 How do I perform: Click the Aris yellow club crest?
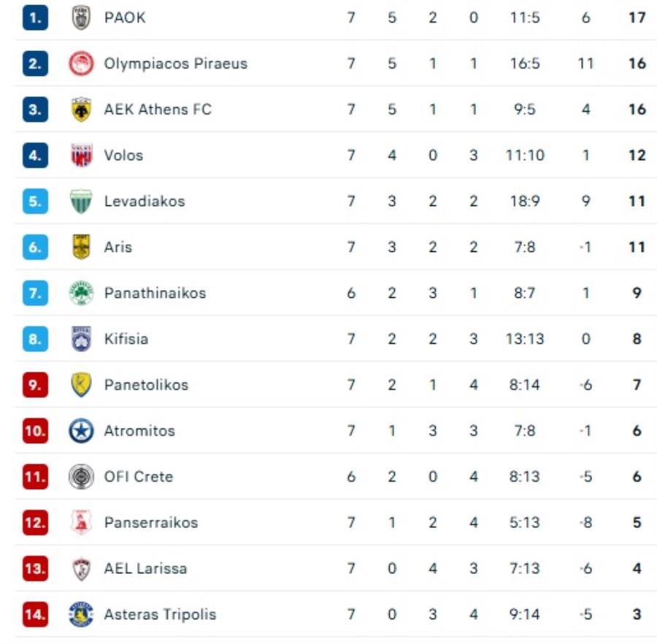click(x=81, y=248)
